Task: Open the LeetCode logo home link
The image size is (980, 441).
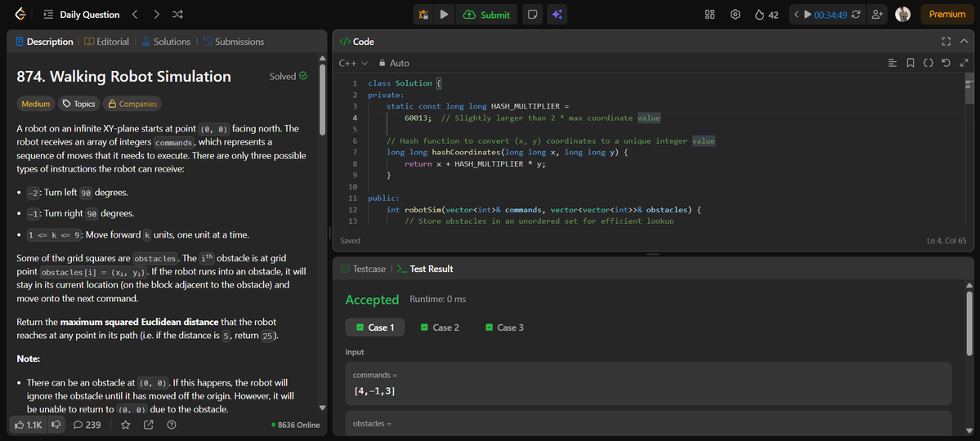Action: (x=20, y=15)
